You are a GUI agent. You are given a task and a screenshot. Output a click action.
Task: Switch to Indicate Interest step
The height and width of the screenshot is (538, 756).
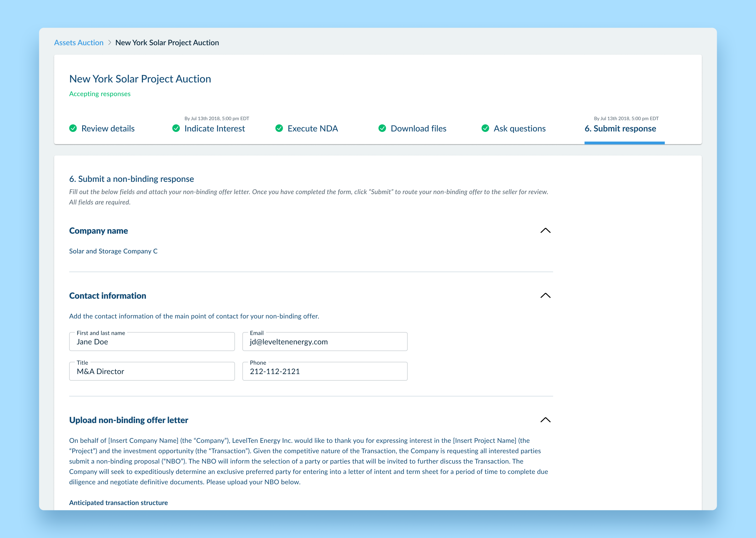[214, 128]
